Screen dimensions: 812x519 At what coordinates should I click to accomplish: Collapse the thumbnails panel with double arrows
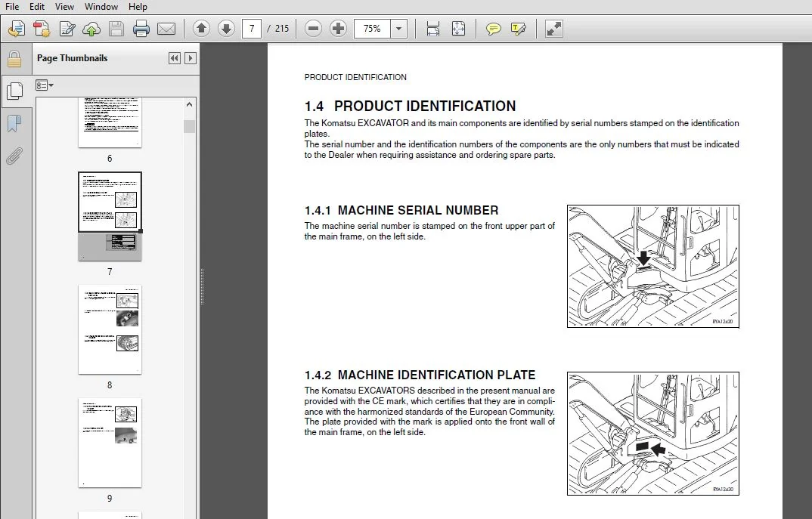(175, 58)
